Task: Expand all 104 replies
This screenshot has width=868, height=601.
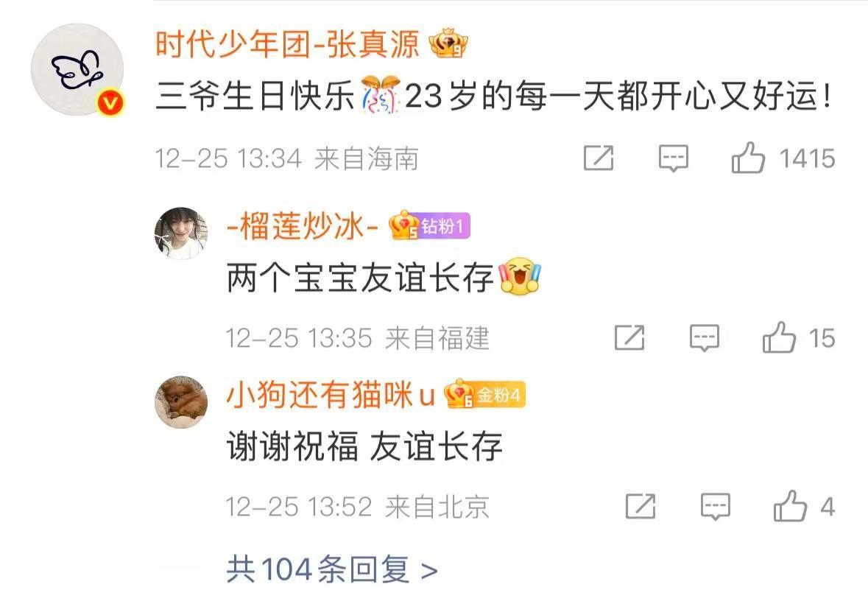Action: [x=332, y=569]
